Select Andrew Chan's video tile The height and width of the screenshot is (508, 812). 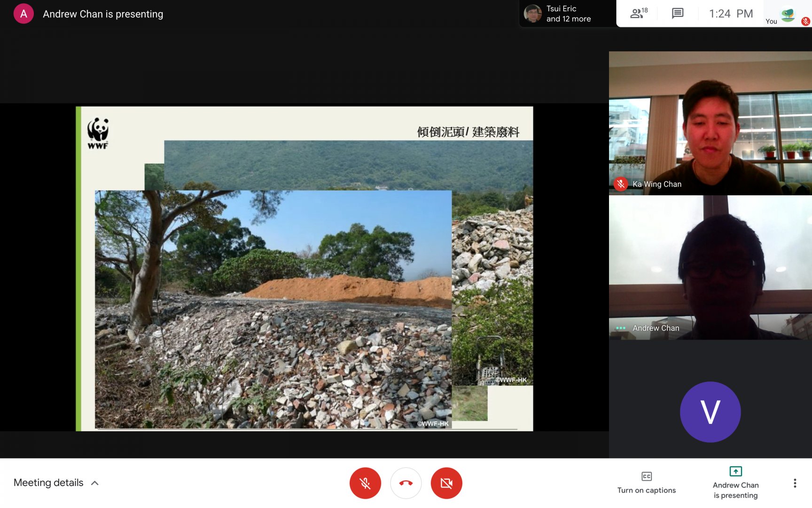[x=710, y=267]
